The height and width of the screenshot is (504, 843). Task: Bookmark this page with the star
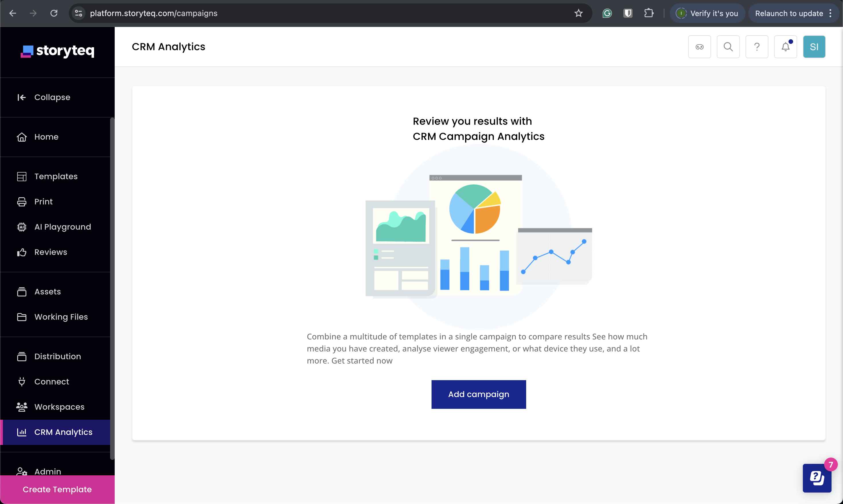click(x=578, y=13)
